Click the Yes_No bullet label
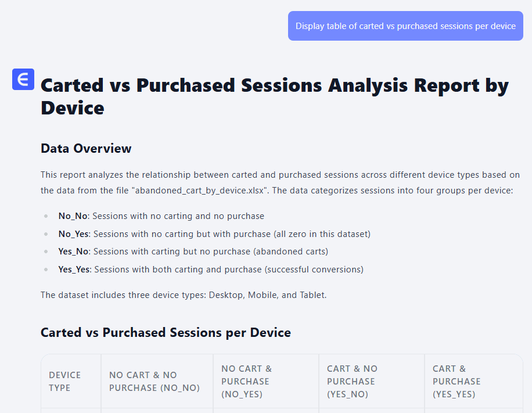The width and height of the screenshot is (532, 413). tap(74, 252)
